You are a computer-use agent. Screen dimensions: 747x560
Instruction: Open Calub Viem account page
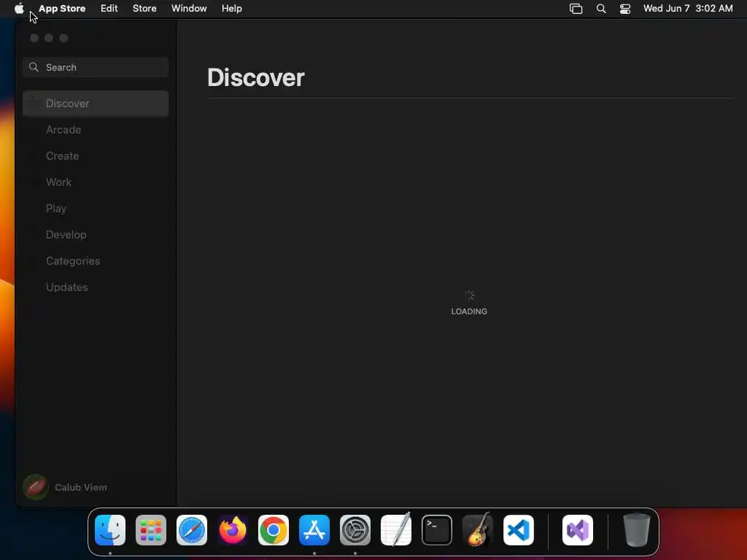65,487
